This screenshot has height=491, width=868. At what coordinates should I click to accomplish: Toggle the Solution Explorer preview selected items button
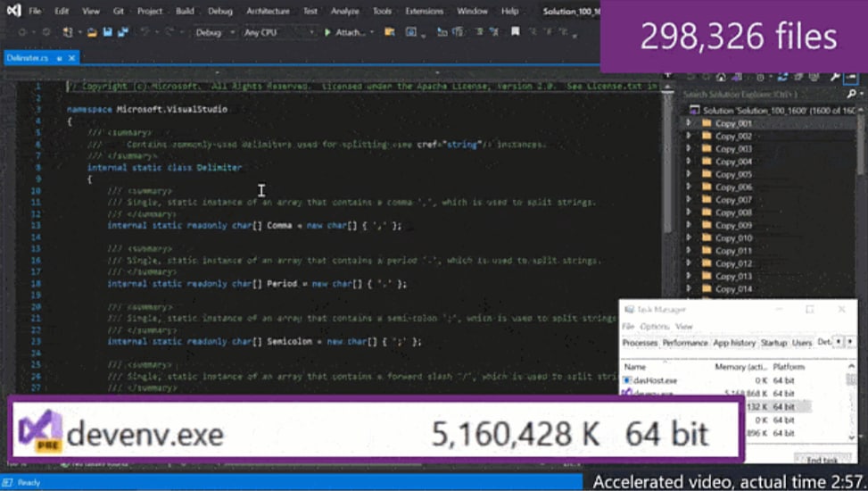point(851,77)
